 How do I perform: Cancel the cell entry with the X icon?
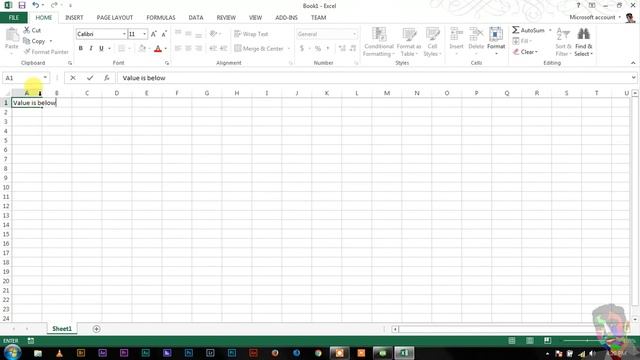click(73, 78)
